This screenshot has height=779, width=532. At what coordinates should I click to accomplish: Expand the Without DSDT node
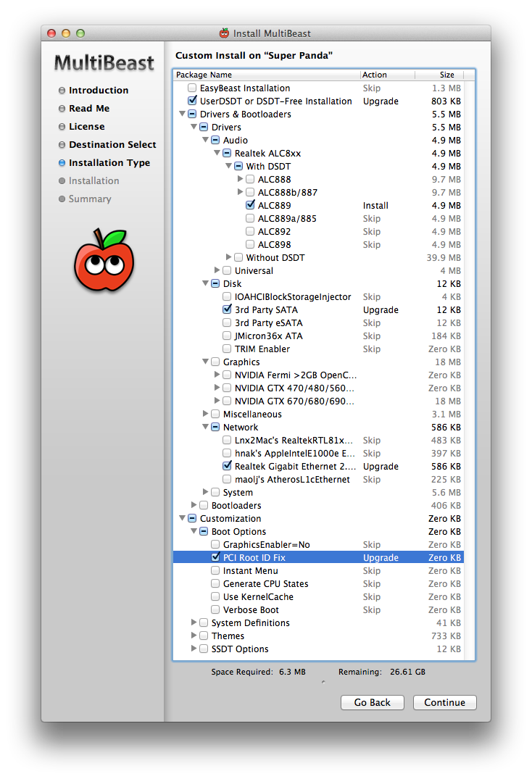[229, 257]
